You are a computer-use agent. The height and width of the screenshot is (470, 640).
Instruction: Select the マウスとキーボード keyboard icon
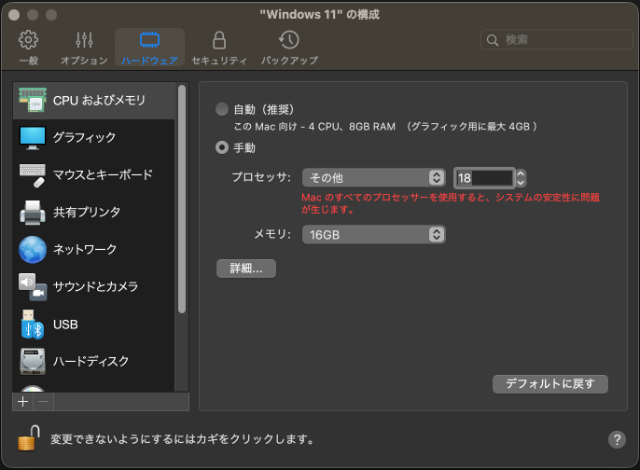point(33,175)
